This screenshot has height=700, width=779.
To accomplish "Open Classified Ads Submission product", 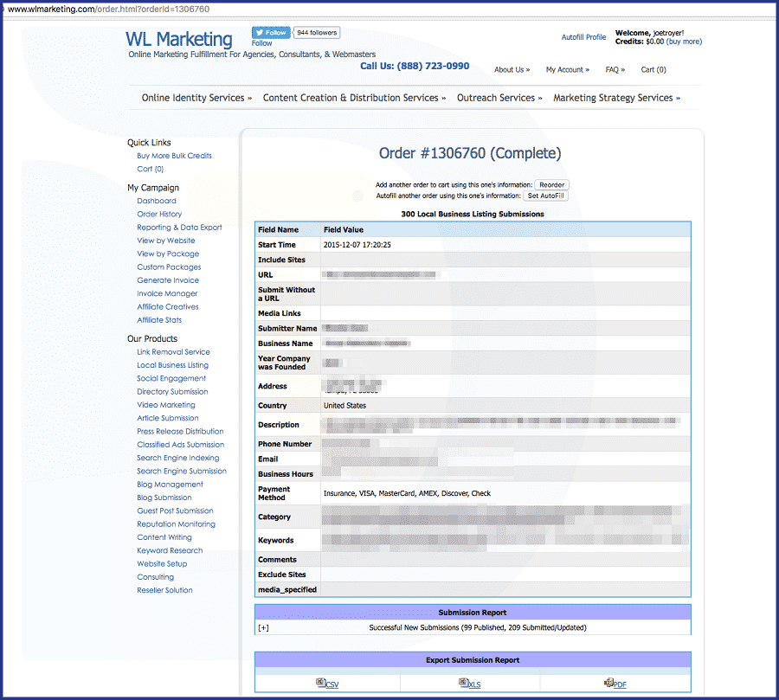I will tap(180, 445).
